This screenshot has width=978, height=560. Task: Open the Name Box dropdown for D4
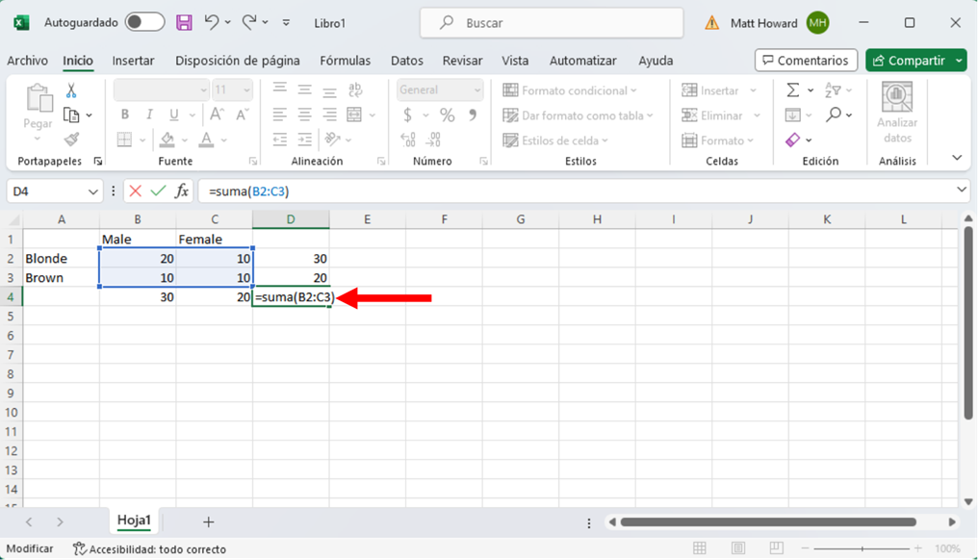[93, 191]
